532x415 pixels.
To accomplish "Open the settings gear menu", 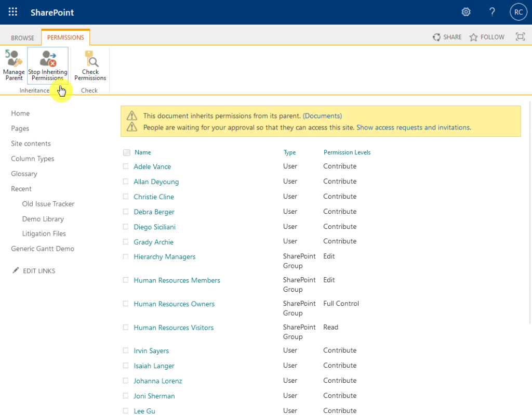I will click(466, 12).
